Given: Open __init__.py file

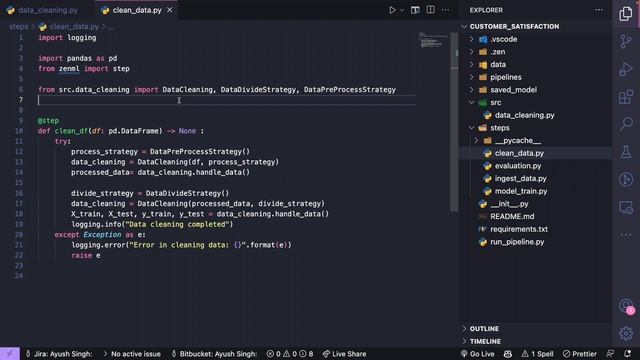Looking at the screenshot, I should point(509,204).
